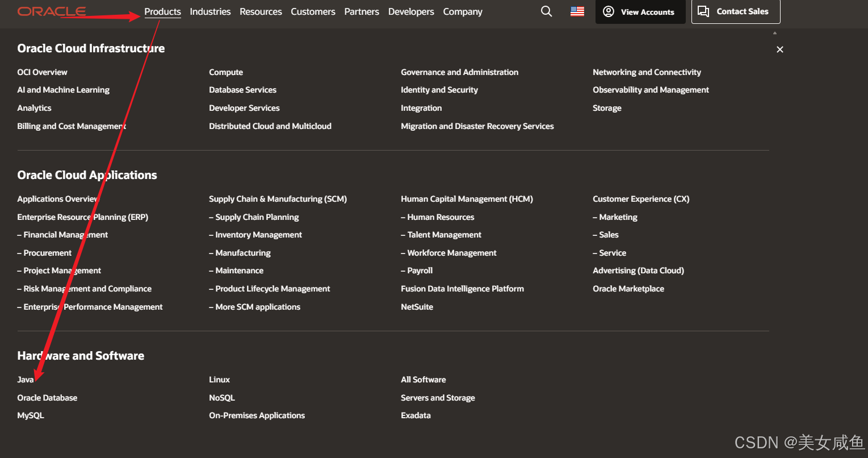Open the Partners menu
Viewport: 868px width, 458px height.
362,11
